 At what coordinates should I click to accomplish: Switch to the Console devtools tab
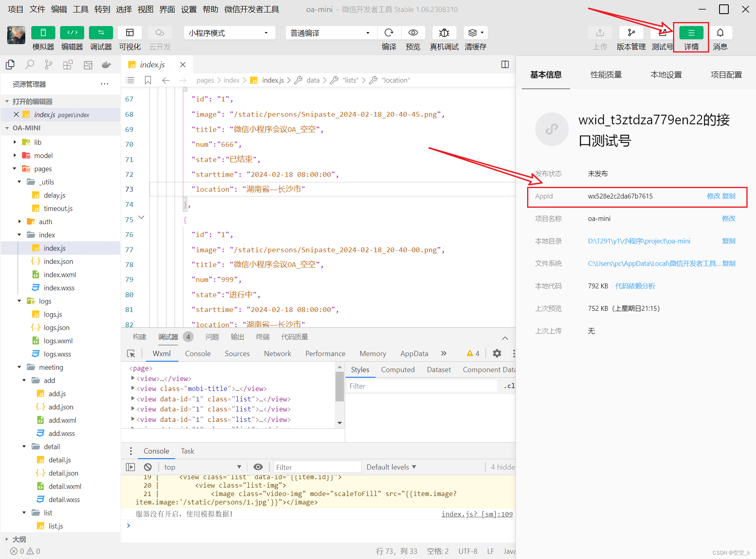click(x=198, y=353)
